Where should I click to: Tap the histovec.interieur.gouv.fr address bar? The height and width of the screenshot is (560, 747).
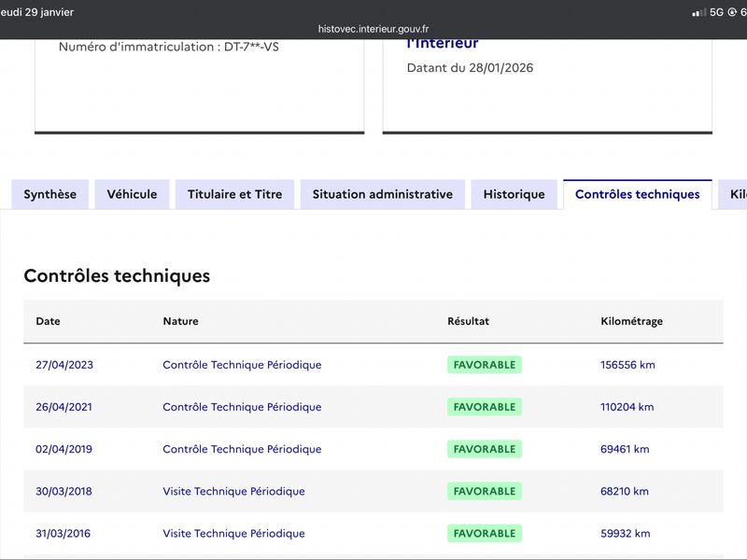tap(373, 29)
